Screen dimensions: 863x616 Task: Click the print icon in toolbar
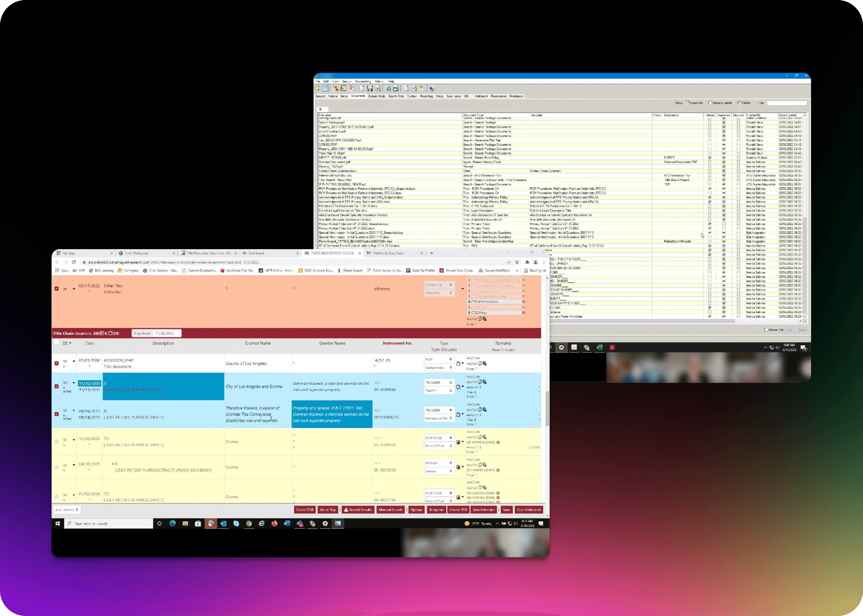coord(396,89)
